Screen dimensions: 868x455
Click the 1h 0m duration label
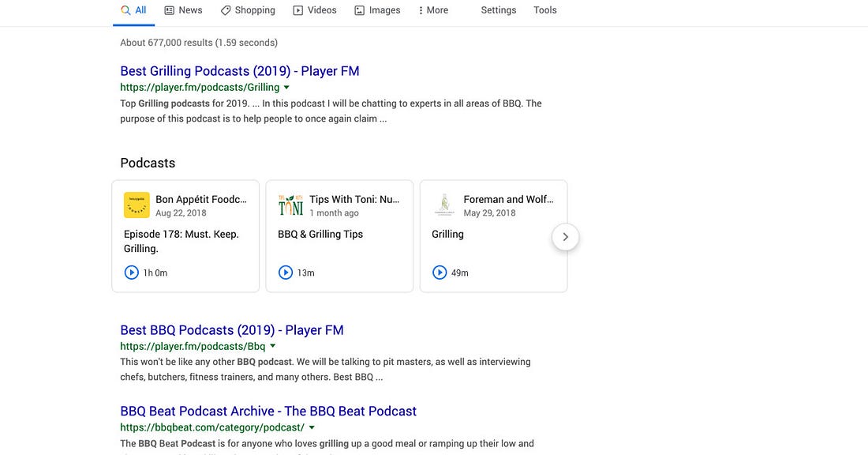[x=155, y=273]
